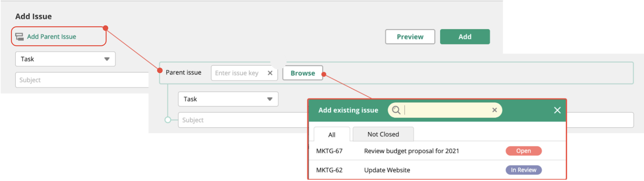
Task: Click the Add Parent Issue link
Action: 51,36
